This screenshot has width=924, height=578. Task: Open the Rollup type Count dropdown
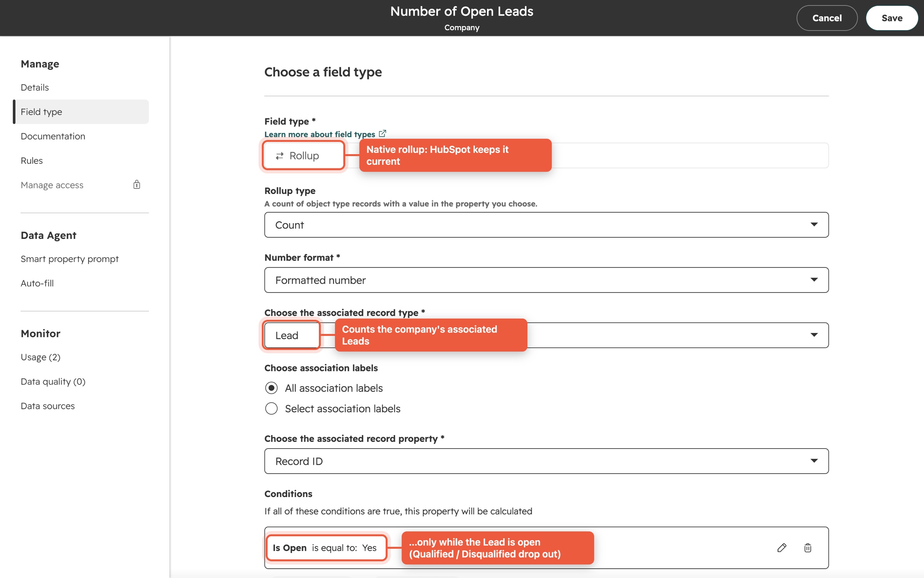point(546,225)
